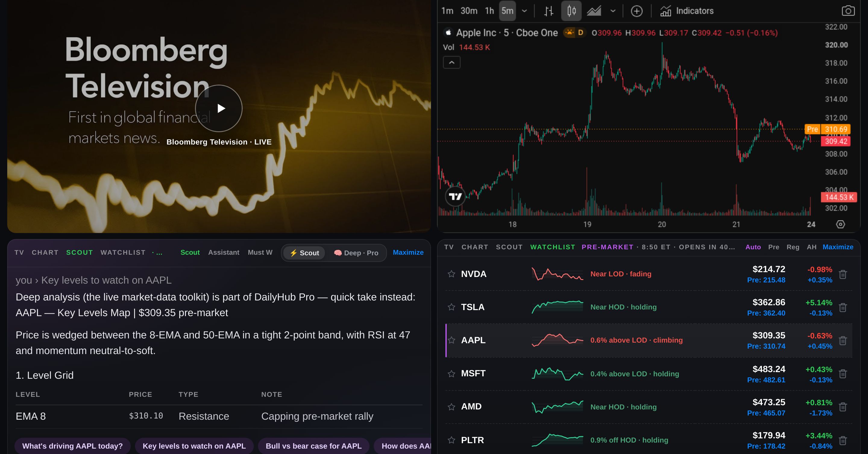Click the $310.10 price cell
Screen dimensions: 868x454
coord(146,416)
